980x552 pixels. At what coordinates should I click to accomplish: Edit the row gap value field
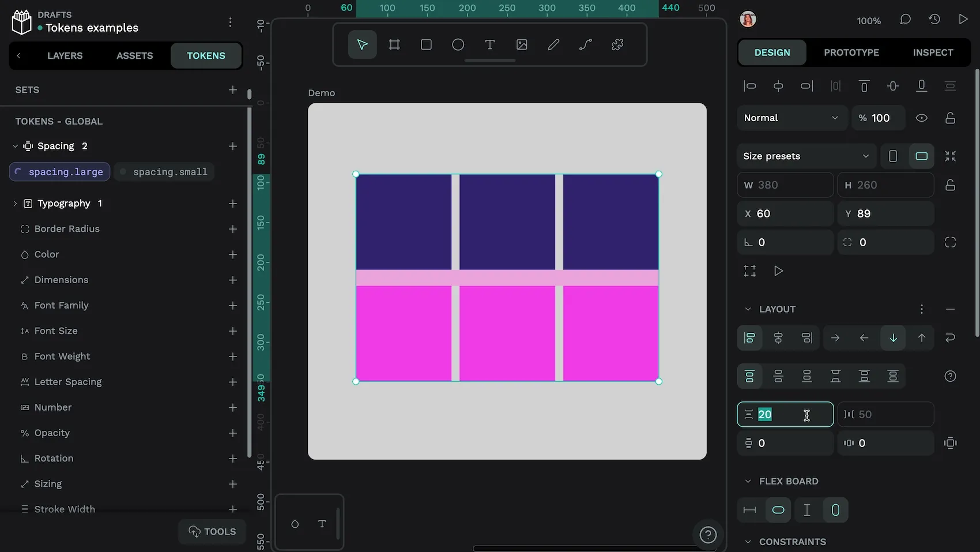click(x=785, y=414)
